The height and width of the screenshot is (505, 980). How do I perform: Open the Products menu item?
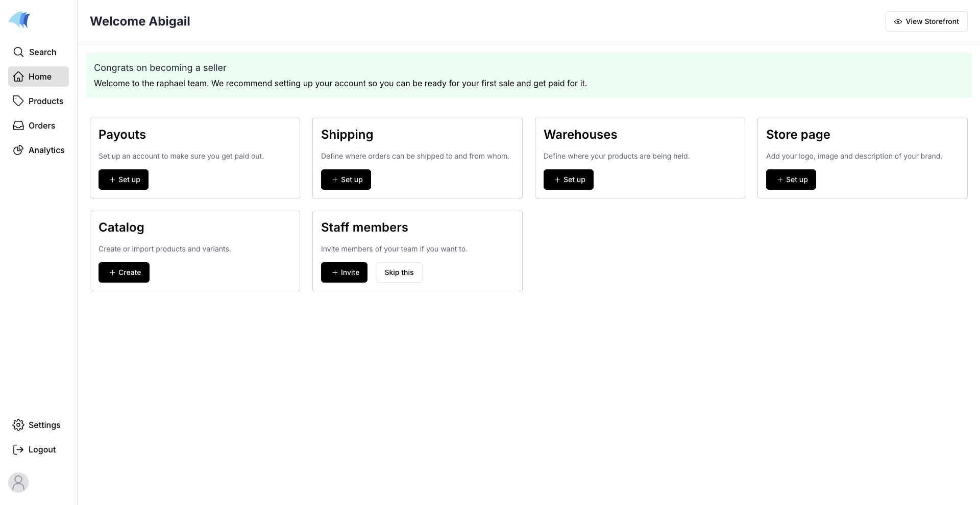(x=45, y=101)
